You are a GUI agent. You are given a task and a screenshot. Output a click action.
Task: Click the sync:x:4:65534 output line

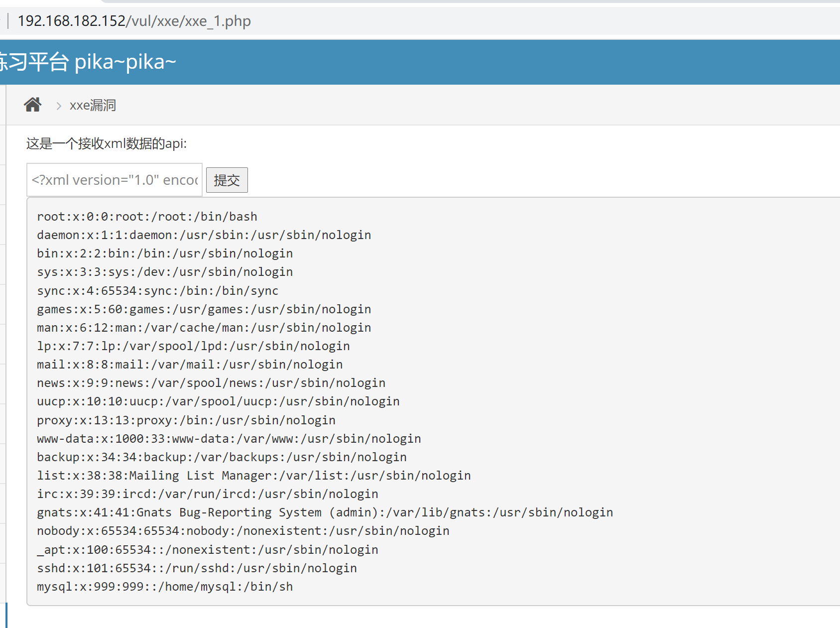tap(157, 291)
